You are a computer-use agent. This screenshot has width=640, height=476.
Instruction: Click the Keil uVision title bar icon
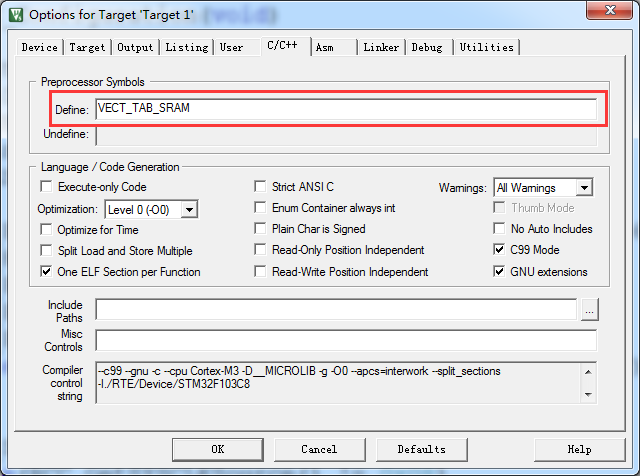(16, 15)
